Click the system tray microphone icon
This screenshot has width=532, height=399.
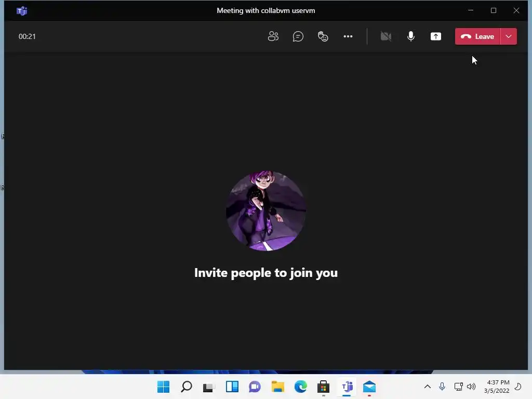pyautogui.click(x=442, y=387)
